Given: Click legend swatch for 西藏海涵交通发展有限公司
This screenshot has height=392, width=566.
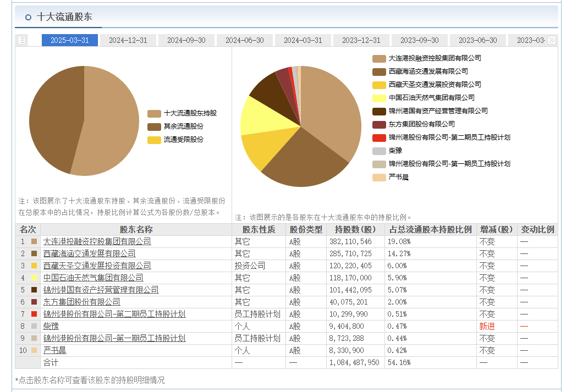Looking at the screenshot, I should pyautogui.click(x=379, y=72).
